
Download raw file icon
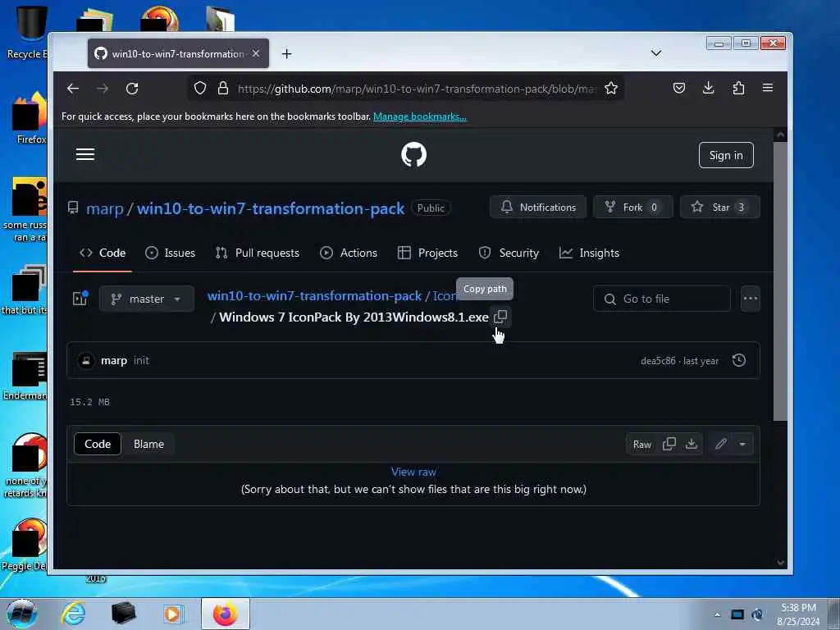pos(692,444)
